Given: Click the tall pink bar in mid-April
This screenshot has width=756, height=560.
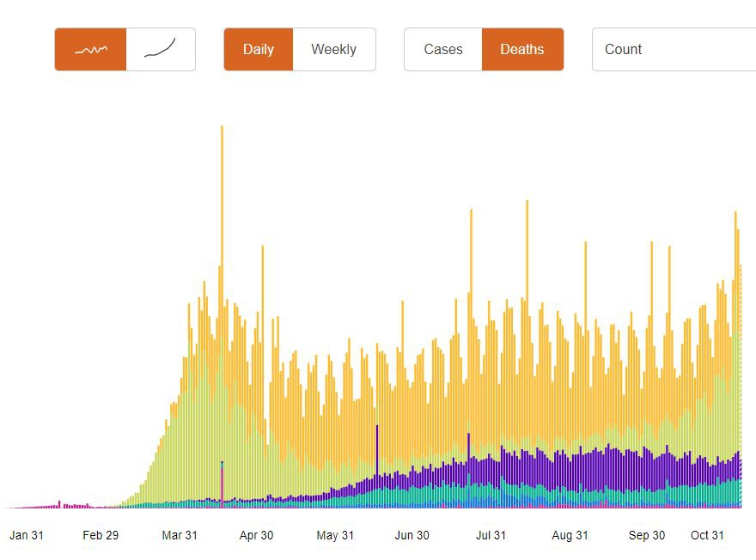Looking at the screenshot, I should [222, 485].
